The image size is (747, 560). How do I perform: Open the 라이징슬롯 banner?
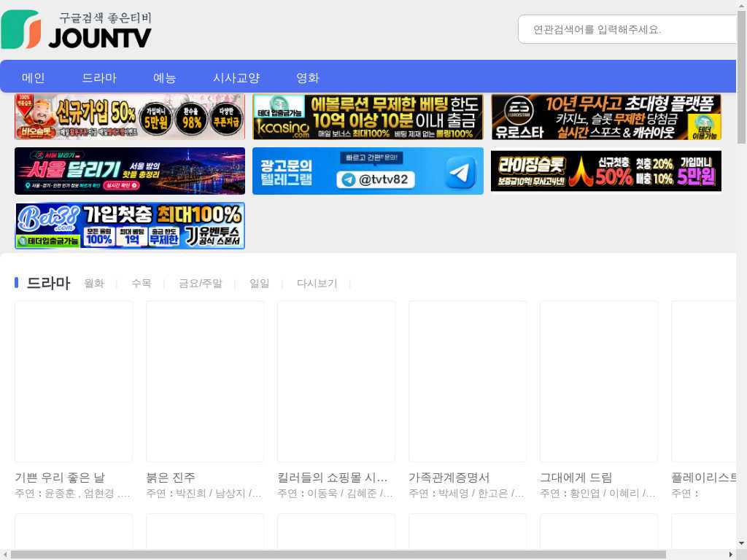(x=606, y=171)
